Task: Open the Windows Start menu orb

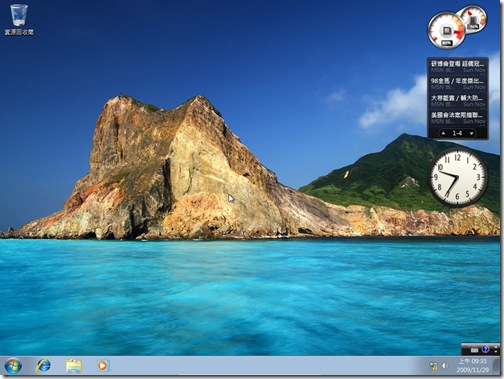Action: [13, 366]
